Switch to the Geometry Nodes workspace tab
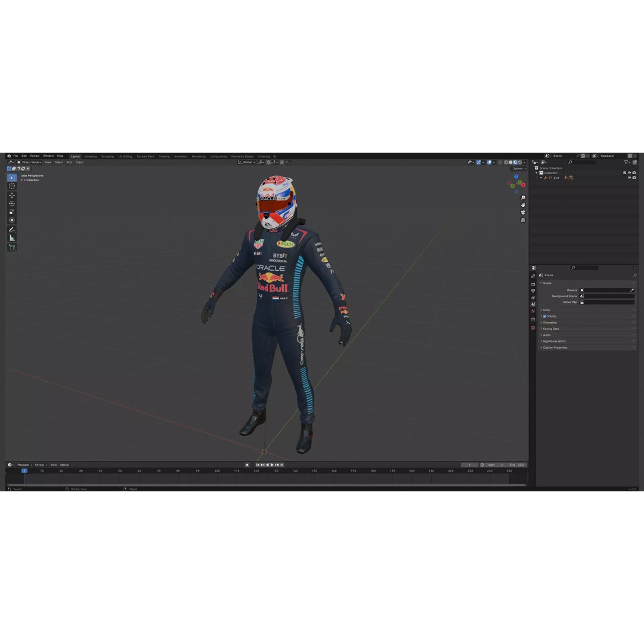This screenshot has height=644, width=644. pos(242,156)
